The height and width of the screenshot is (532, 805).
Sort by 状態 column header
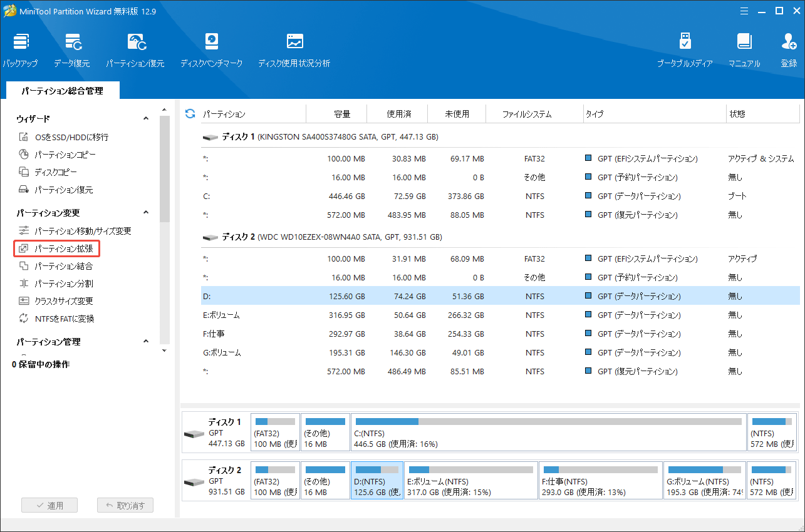pyautogui.click(x=763, y=114)
